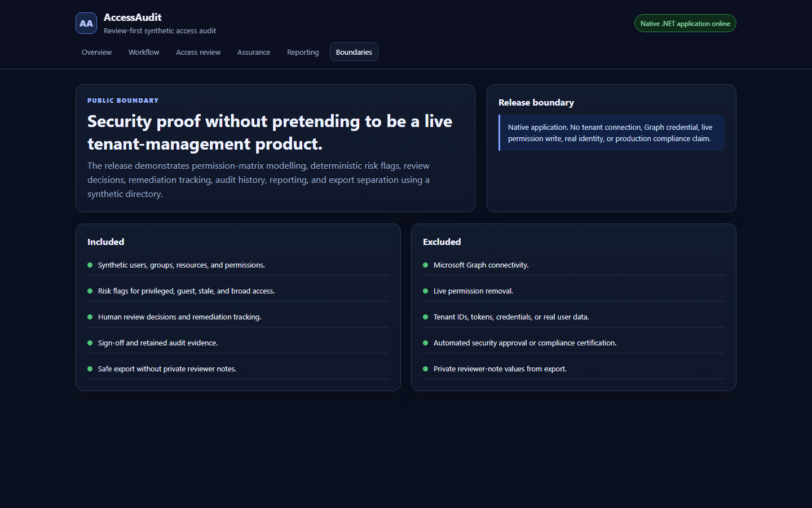Click green bullet beside 'Risk flags for privileged'
Viewport: 812px width, 508px height.
[x=90, y=291]
